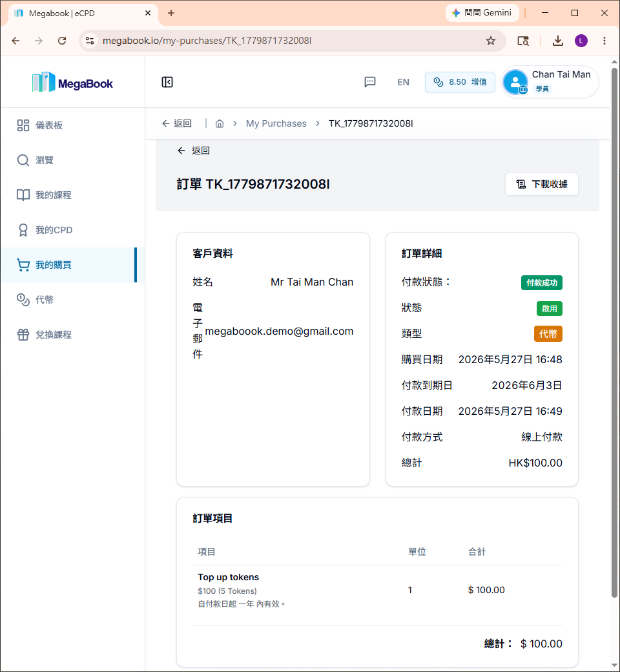Image resolution: width=620 pixels, height=672 pixels.
Task: Open 問問 Gemini button
Action: pos(482,13)
